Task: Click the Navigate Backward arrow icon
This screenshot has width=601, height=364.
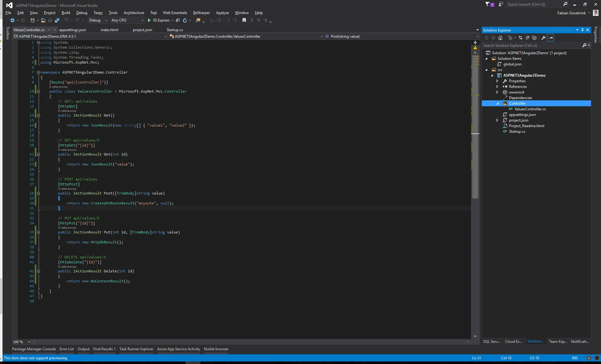Action: (12, 20)
